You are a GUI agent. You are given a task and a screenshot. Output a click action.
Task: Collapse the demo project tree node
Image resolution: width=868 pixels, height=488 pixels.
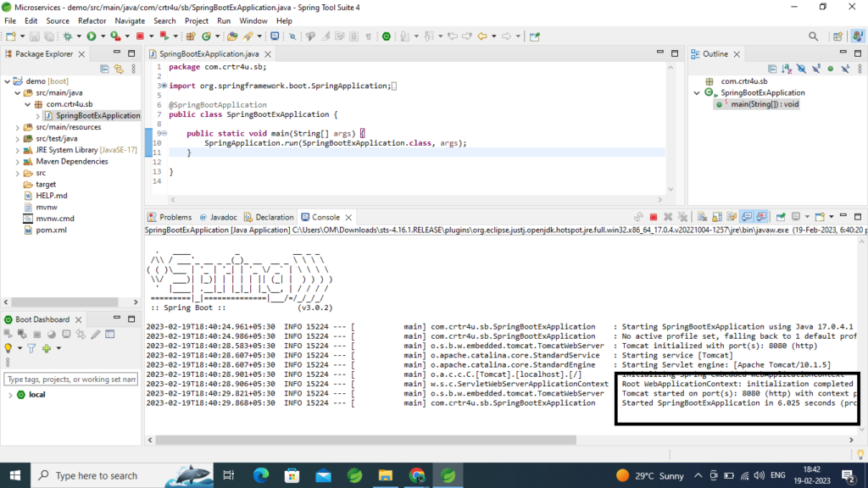[x=7, y=81]
